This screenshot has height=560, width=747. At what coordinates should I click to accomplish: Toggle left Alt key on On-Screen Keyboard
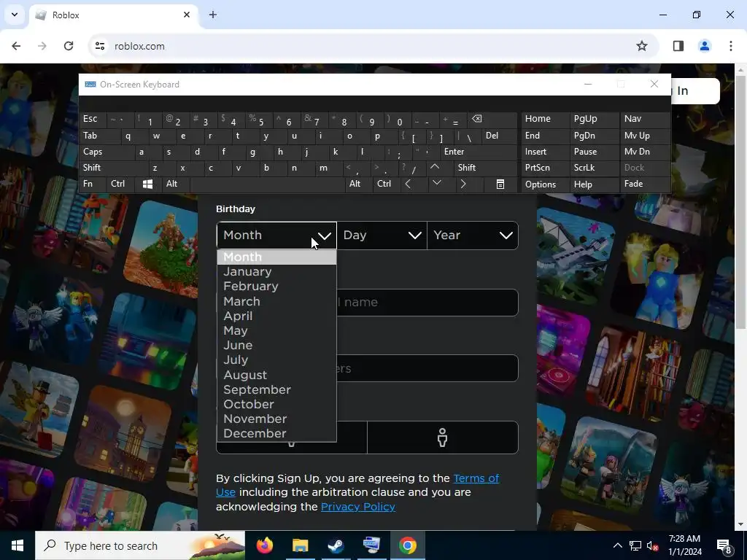pos(176,184)
